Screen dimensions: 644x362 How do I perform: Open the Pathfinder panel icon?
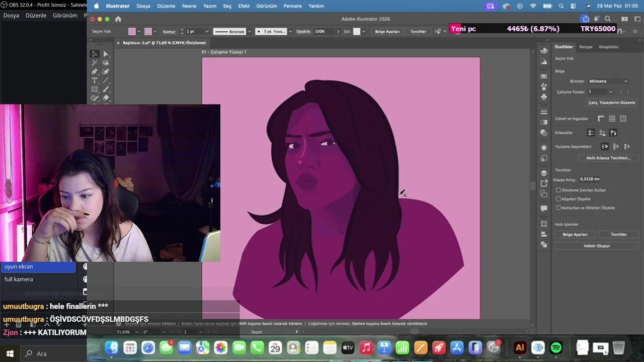click(544, 244)
